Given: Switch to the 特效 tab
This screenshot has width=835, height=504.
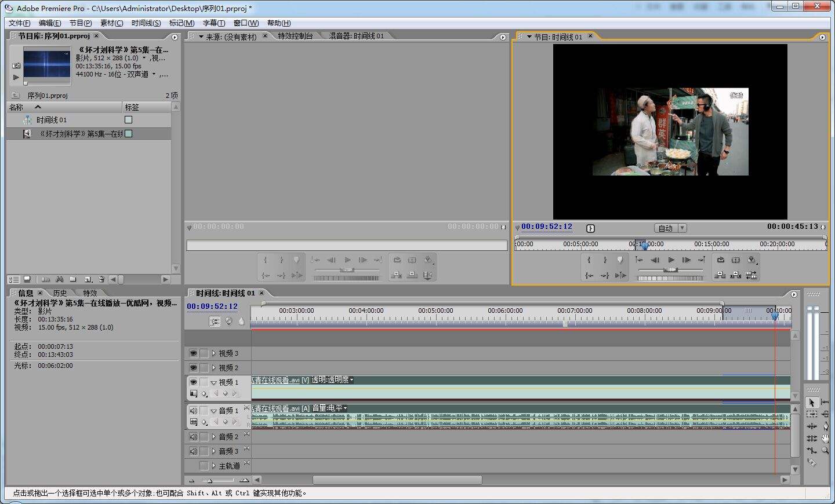Looking at the screenshot, I should coord(90,293).
